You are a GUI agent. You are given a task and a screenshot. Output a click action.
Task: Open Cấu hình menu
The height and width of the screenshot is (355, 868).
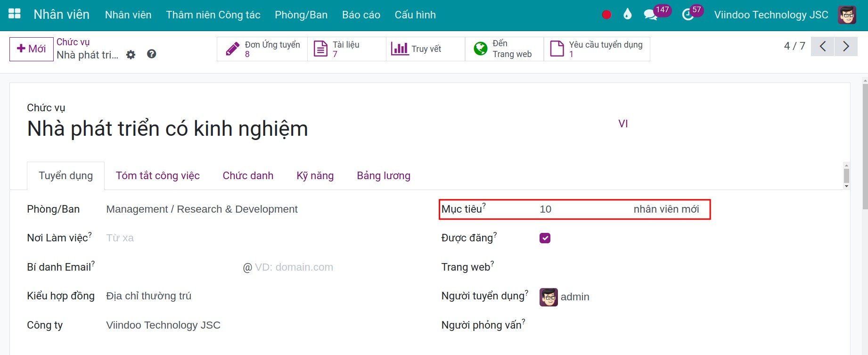point(415,15)
